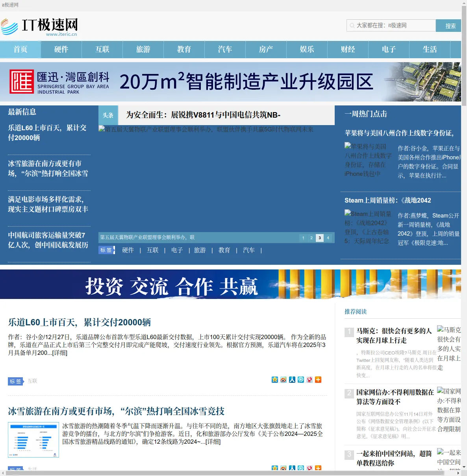This screenshot has height=476, width=467.
Task: Click the horizontal scrollbar right arrow
Action: point(458,473)
